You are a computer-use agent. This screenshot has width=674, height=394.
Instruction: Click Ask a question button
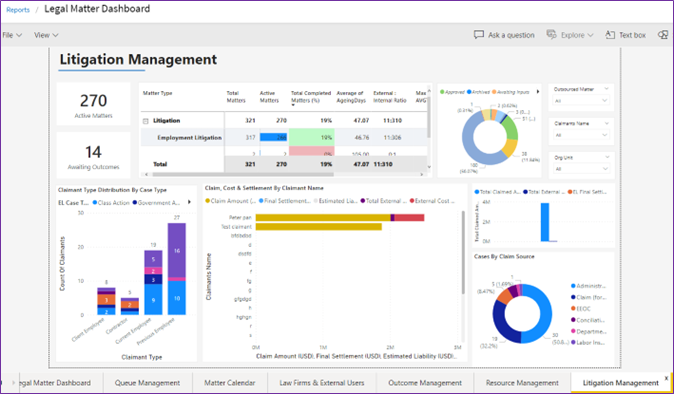pyautogui.click(x=504, y=35)
